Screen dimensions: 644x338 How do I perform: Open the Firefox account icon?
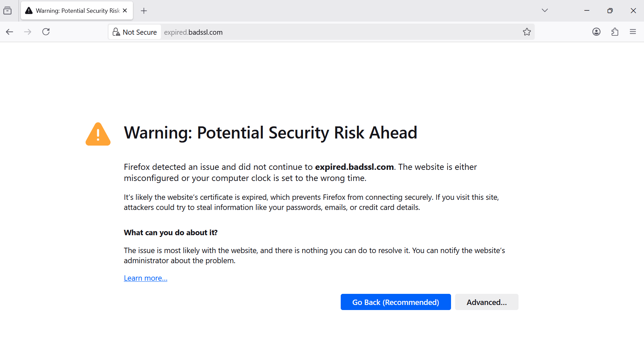(596, 32)
